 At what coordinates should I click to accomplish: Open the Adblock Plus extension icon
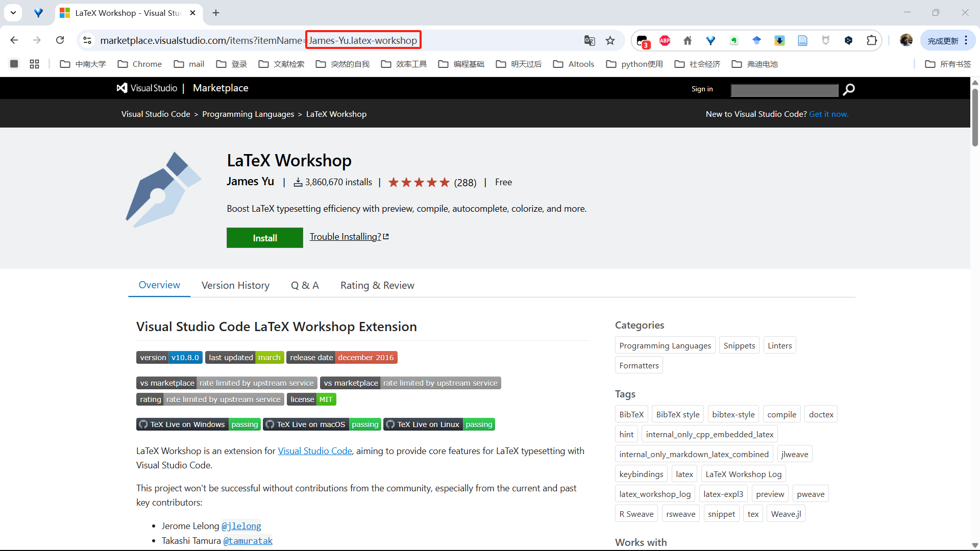point(665,40)
